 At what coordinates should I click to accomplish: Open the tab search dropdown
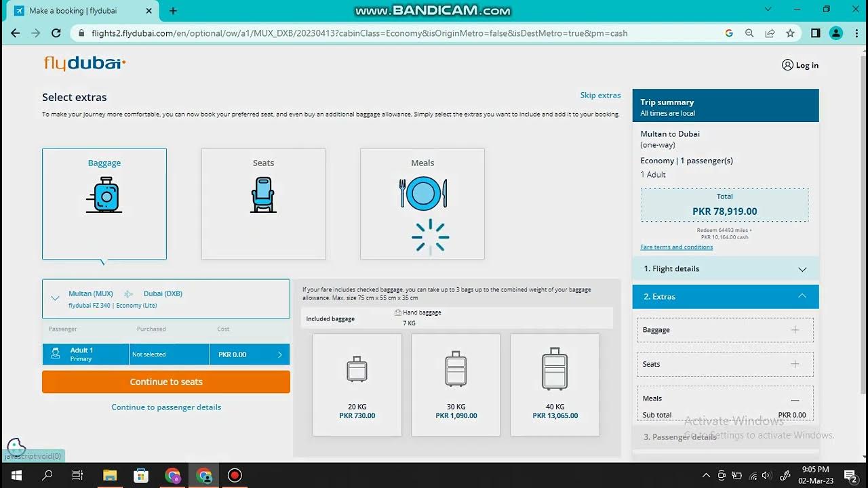coord(768,10)
